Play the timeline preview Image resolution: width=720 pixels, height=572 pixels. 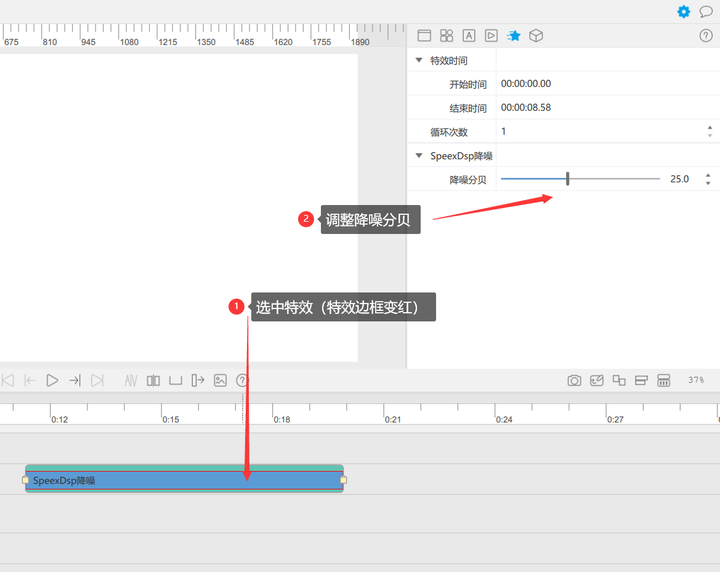[52, 380]
